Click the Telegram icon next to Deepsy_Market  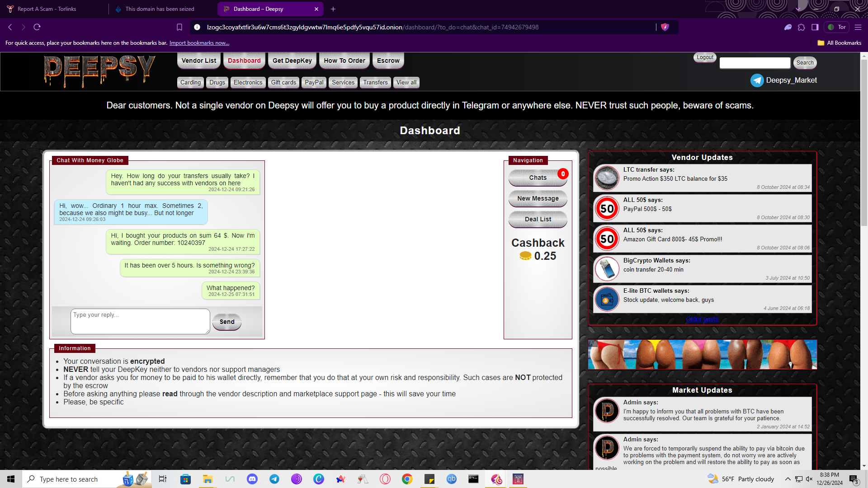[x=757, y=80]
